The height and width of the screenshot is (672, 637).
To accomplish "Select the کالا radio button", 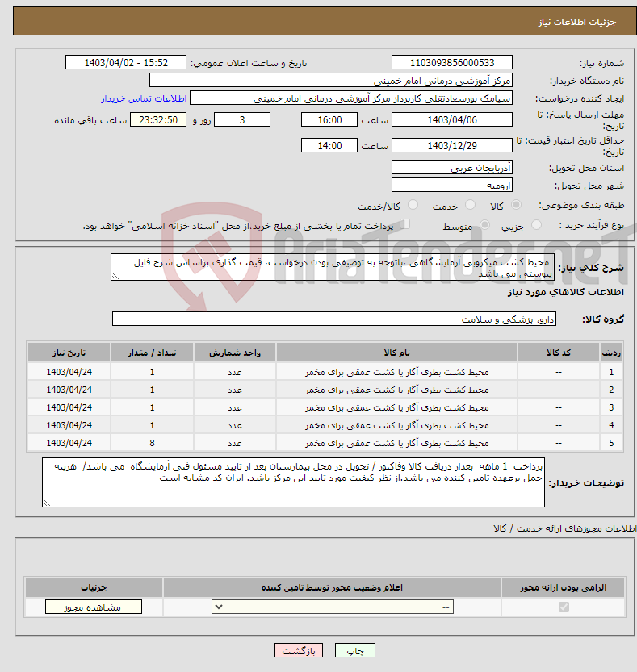I will pos(516,205).
